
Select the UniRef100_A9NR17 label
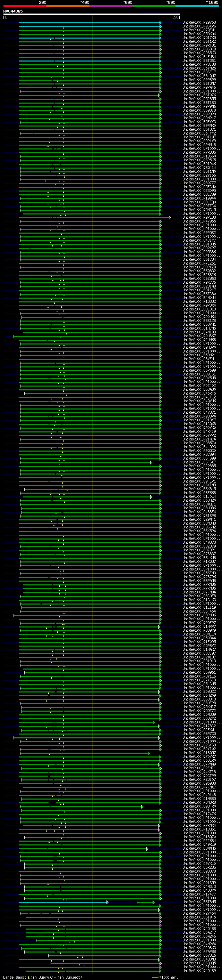coord(199,118)
